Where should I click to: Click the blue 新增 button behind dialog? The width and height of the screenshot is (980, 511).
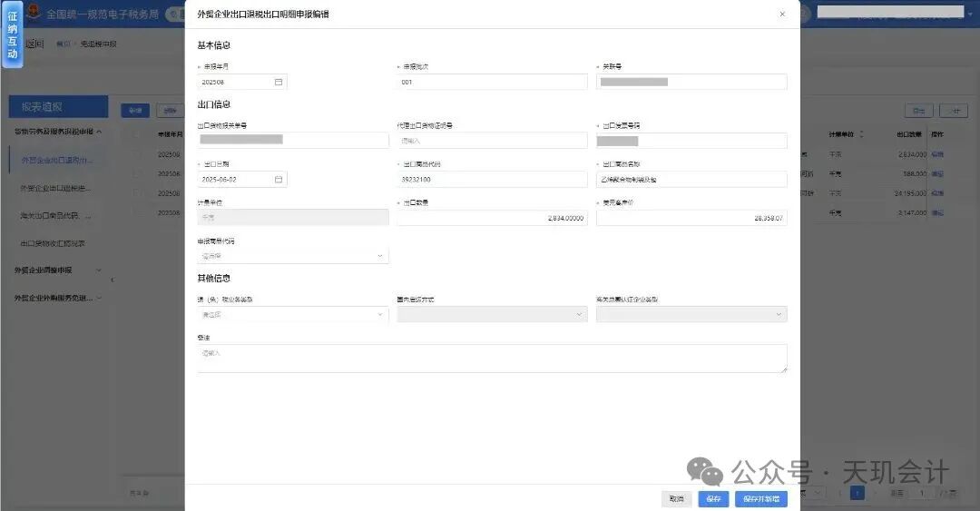point(135,110)
